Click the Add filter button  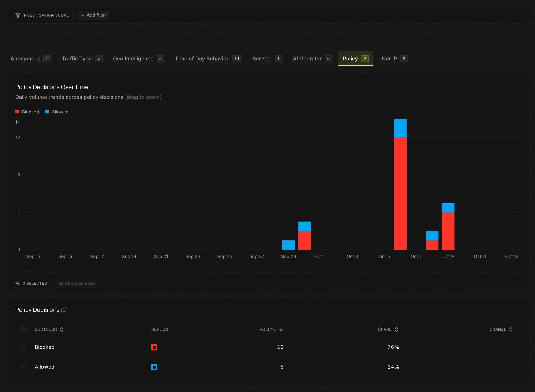click(x=94, y=15)
